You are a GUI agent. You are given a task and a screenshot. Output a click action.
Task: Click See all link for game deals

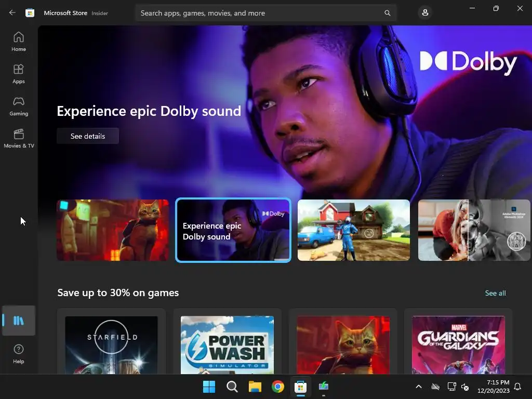click(495, 293)
